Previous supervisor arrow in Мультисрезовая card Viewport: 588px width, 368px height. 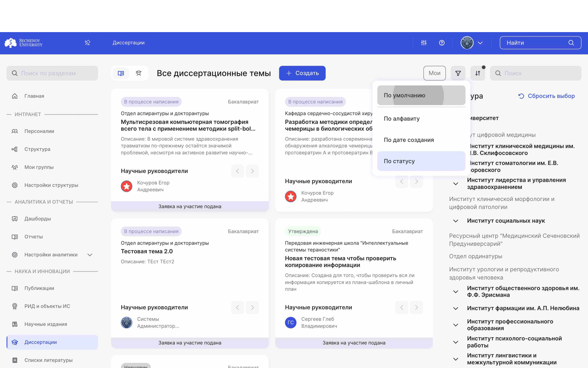point(237,171)
